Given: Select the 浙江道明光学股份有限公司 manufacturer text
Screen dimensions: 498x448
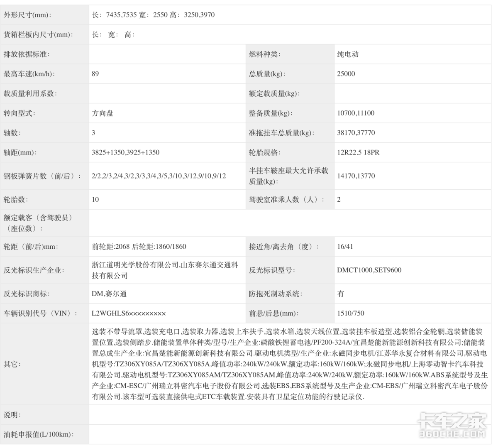Looking at the screenshot, I should tap(135, 265).
